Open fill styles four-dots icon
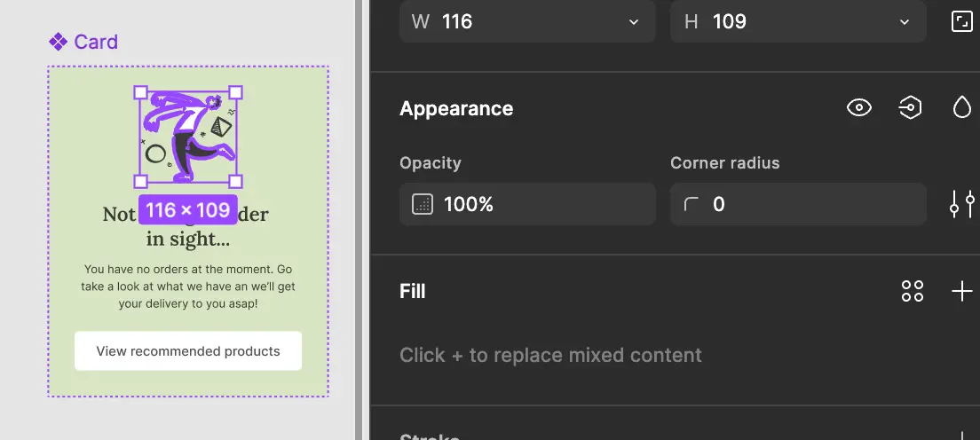Viewport: 980px width, 440px height. [x=913, y=291]
